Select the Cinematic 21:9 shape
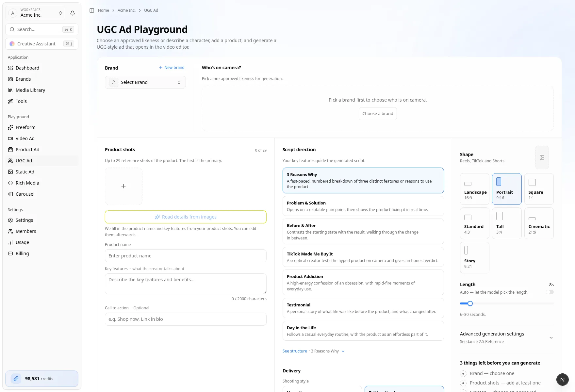 (539, 223)
